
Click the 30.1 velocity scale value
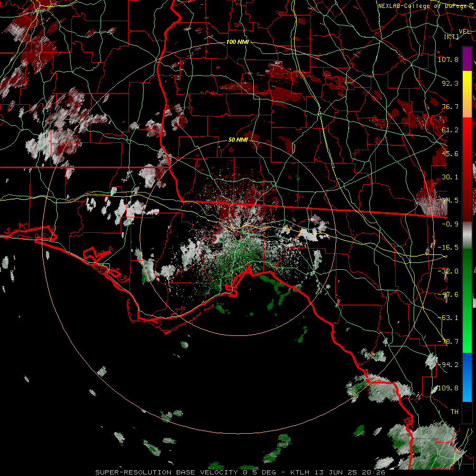(450, 177)
